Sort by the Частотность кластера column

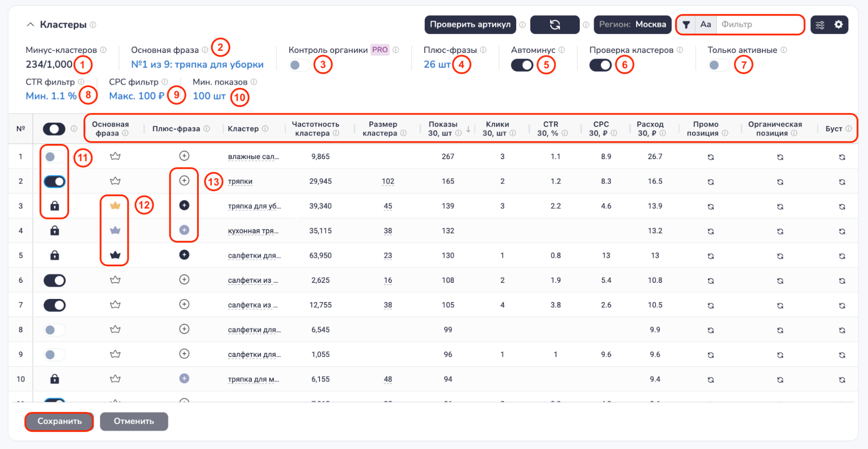pyautogui.click(x=315, y=129)
